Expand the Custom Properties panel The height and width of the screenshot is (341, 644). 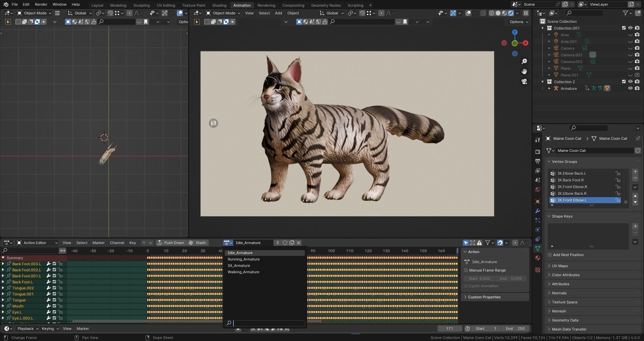pos(484,297)
